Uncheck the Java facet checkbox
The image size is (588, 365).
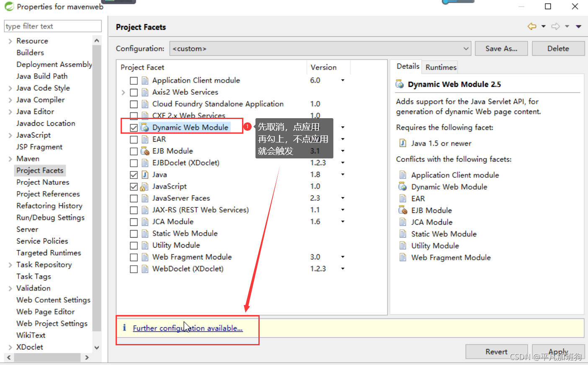pyautogui.click(x=134, y=174)
